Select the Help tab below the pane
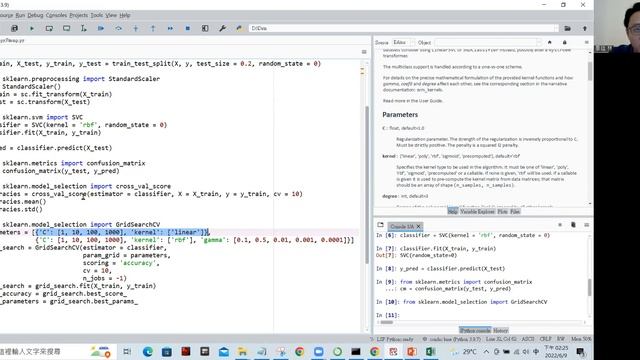Screen dimensions: 640x360 pos(453,211)
